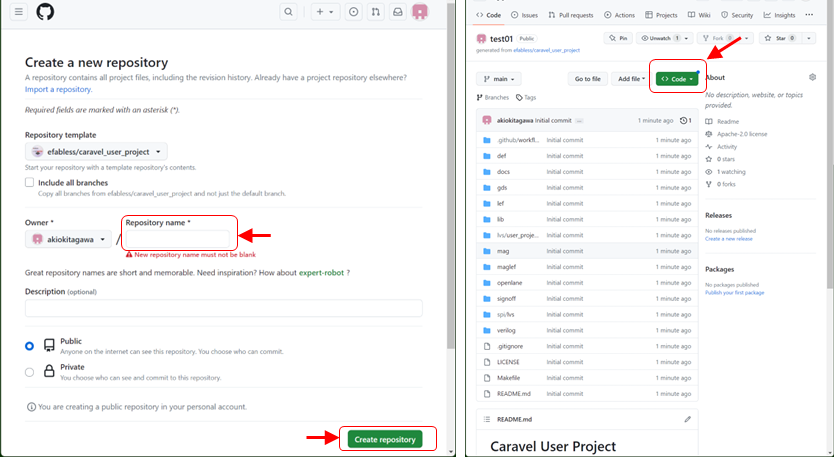Open the notifications inbox icon
The height and width of the screenshot is (457, 834).
(398, 12)
